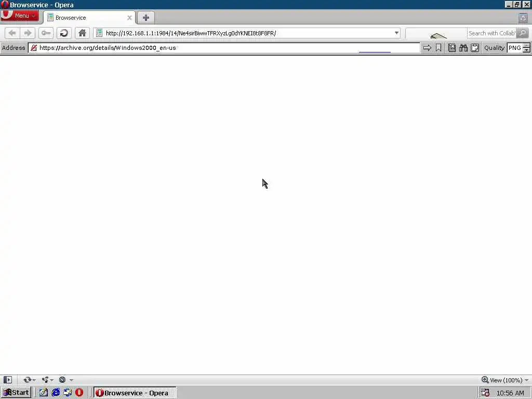Screen dimensions: 532x399
Task: Open the Windows Start menu
Action: (x=16, y=393)
